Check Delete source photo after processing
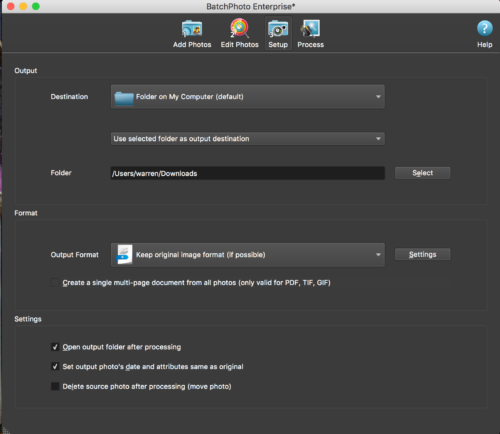 click(x=55, y=386)
